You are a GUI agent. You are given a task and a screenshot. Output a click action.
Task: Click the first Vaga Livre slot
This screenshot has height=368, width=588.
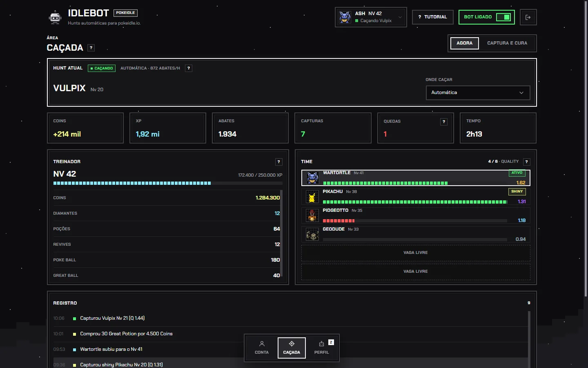coord(416,253)
